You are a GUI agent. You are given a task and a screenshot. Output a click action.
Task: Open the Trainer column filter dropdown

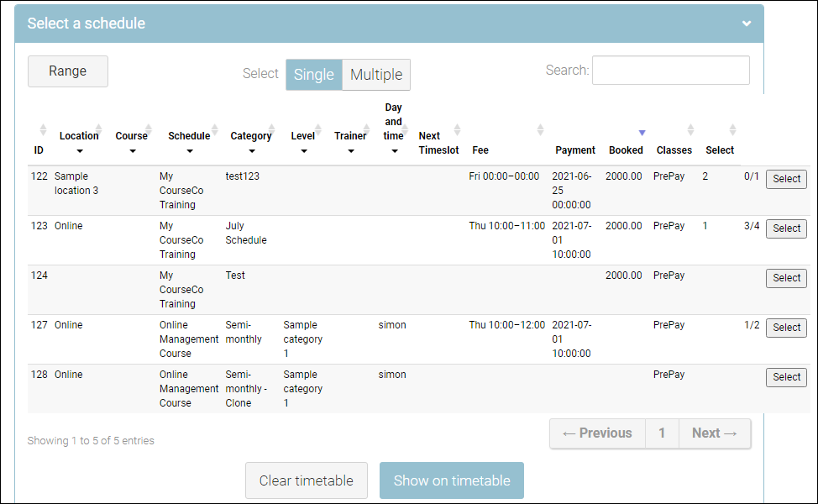pyautogui.click(x=350, y=152)
